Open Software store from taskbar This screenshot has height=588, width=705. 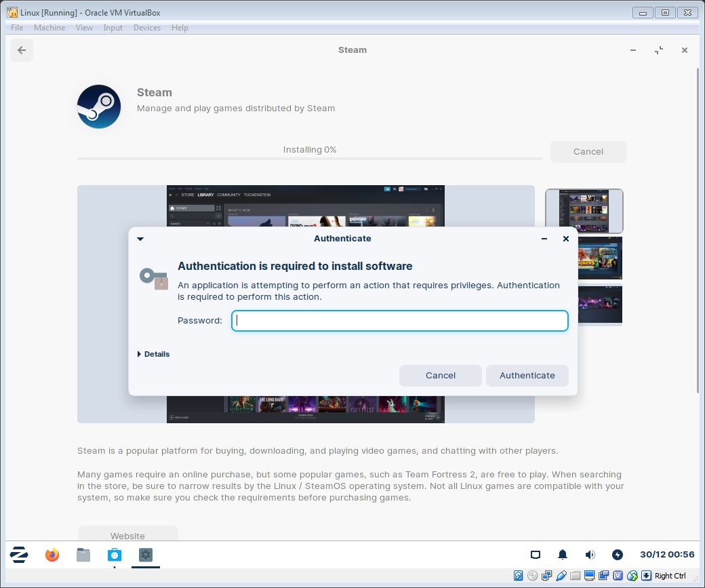point(115,554)
